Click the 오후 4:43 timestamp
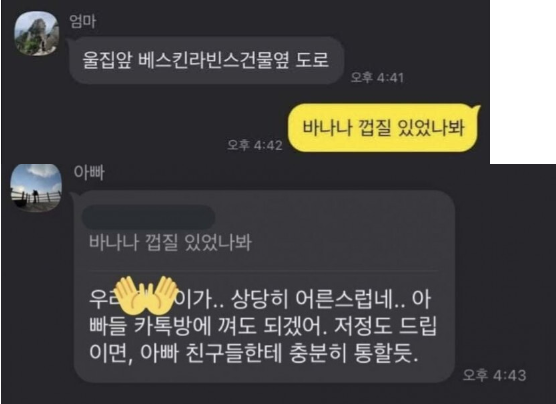 tap(494, 375)
